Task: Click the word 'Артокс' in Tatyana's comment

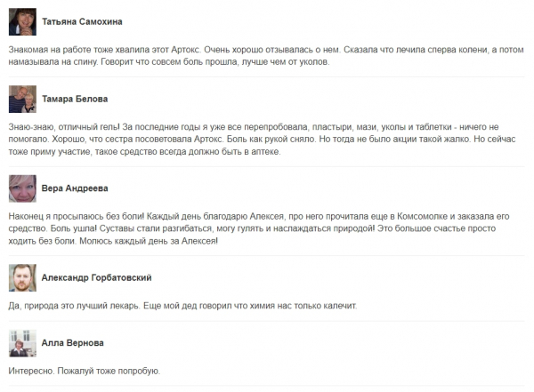Action: (186, 50)
